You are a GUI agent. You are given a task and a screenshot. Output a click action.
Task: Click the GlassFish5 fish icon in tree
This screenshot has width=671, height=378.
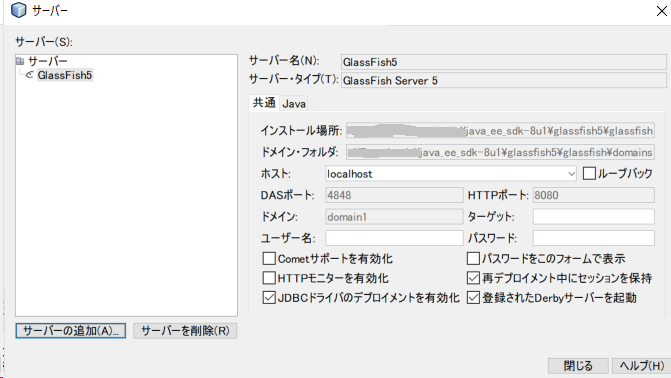coord(30,75)
